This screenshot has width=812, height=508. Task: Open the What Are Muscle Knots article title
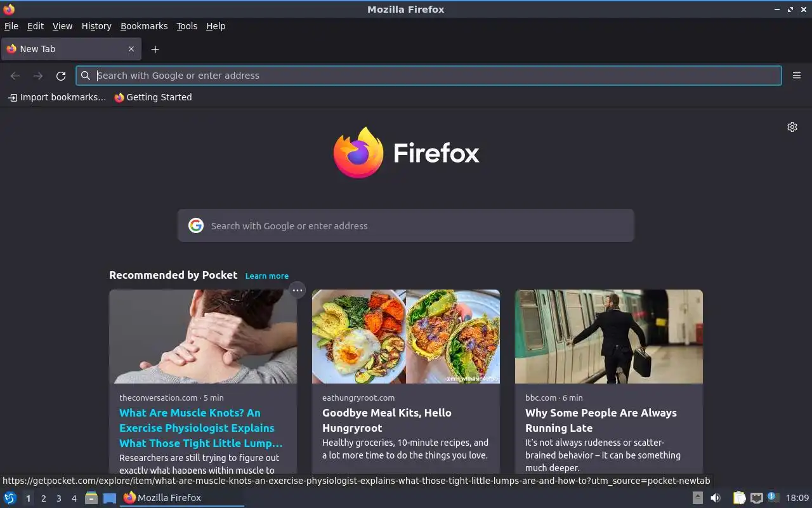201,428
